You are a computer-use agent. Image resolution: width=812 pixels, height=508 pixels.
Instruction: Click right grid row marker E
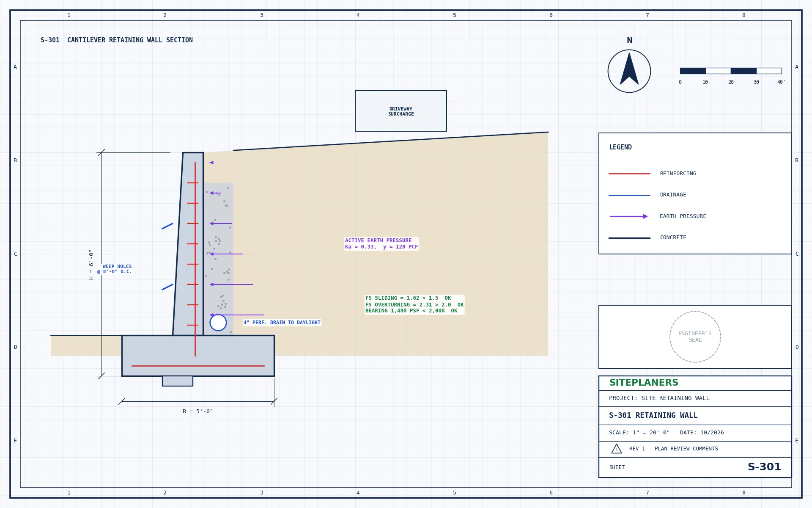tap(797, 441)
